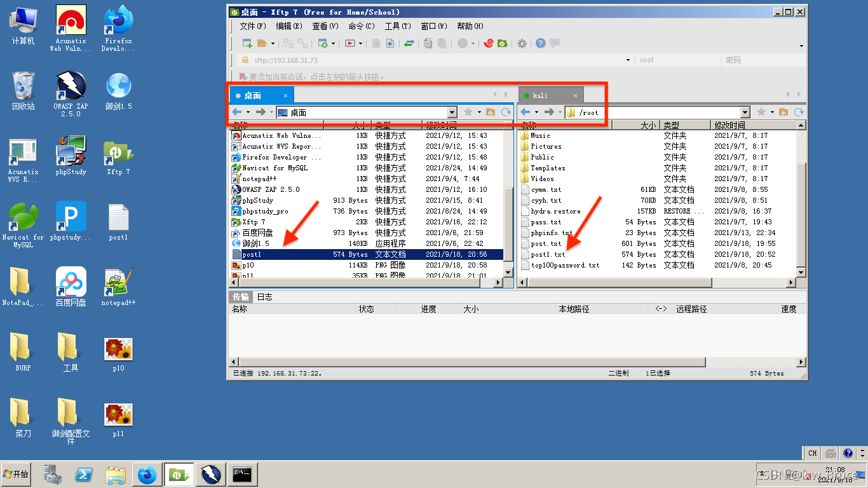The image size is (868, 488).
Task: Click the root username field
Action: pyautogui.click(x=678, y=60)
